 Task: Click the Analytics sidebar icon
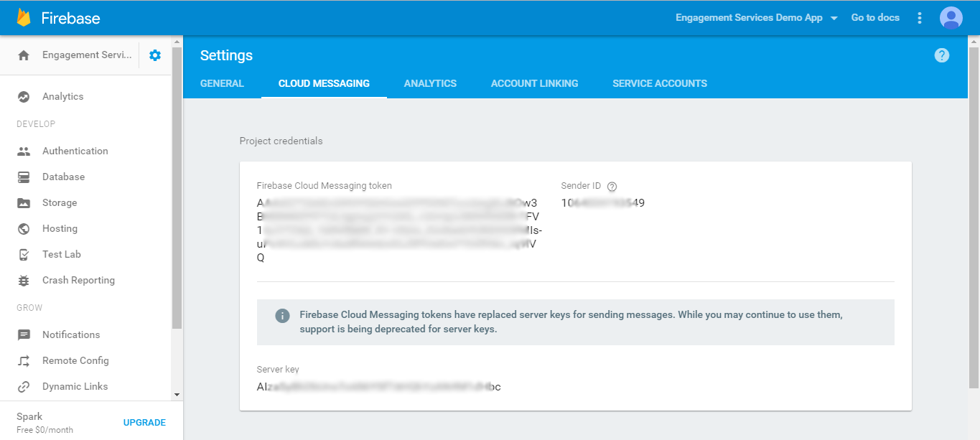coord(24,97)
